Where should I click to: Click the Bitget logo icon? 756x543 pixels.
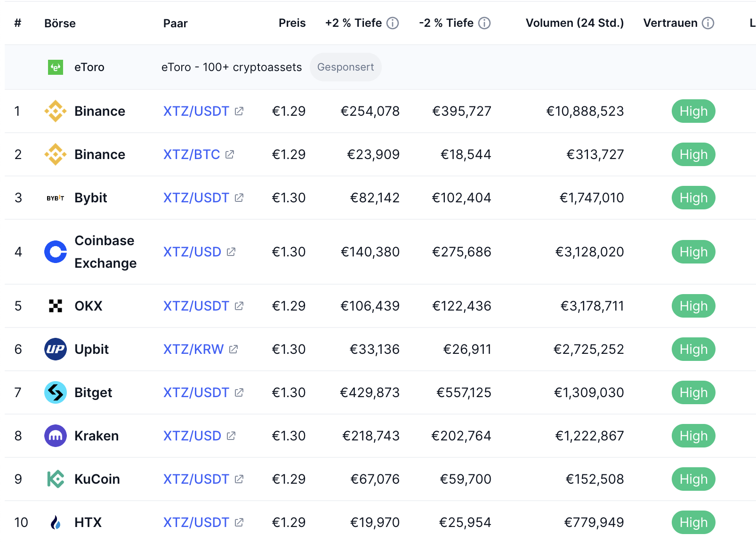coord(56,392)
